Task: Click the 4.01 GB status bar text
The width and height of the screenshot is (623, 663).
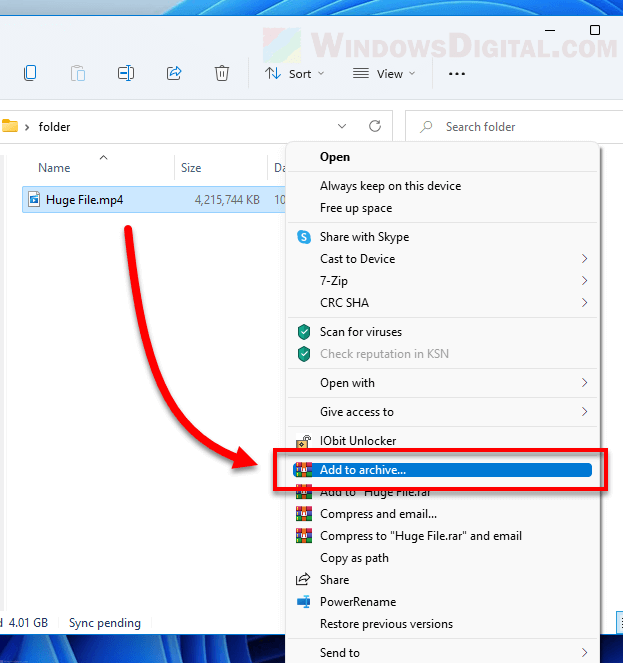Action: (x=28, y=623)
